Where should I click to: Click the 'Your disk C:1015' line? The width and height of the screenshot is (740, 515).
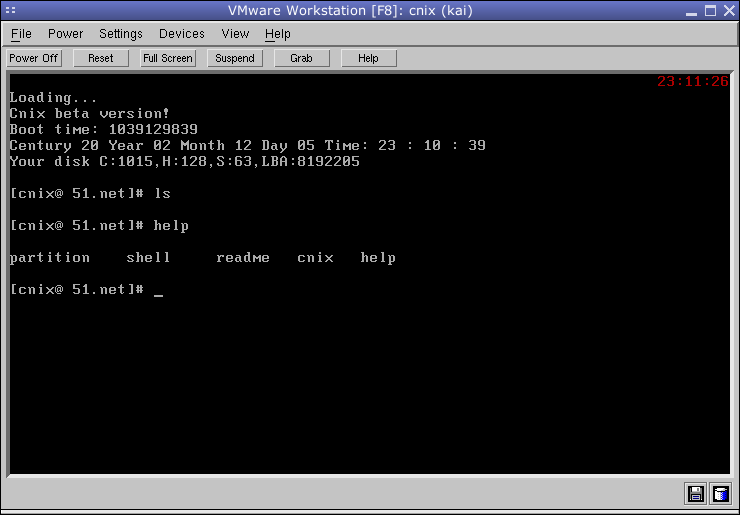185,161
